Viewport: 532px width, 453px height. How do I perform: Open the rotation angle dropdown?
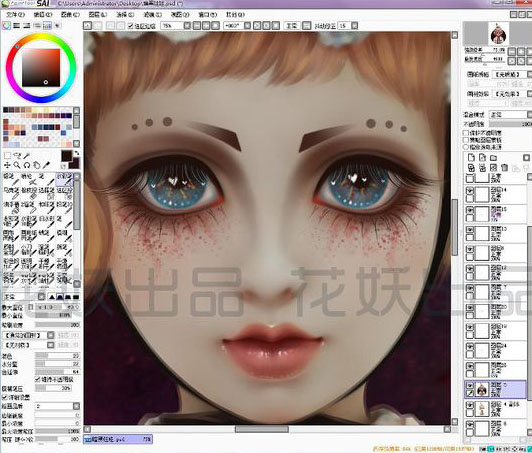(x=247, y=25)
